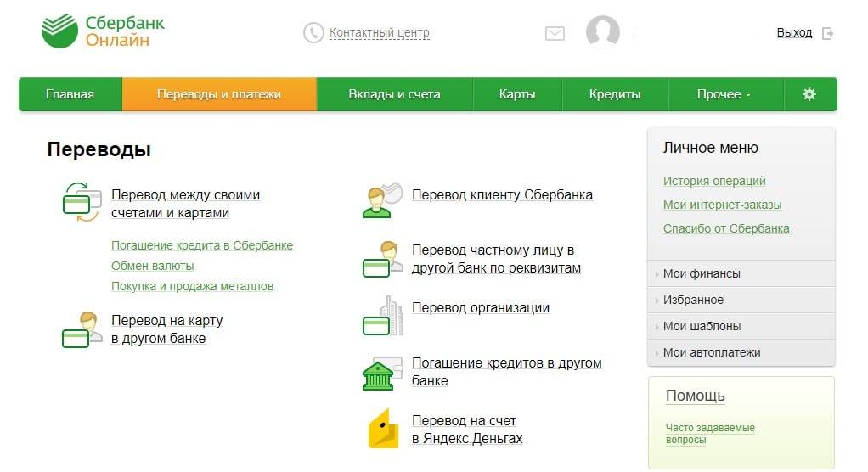
Task: Click the user profile avatar
Action: [602, 32]
